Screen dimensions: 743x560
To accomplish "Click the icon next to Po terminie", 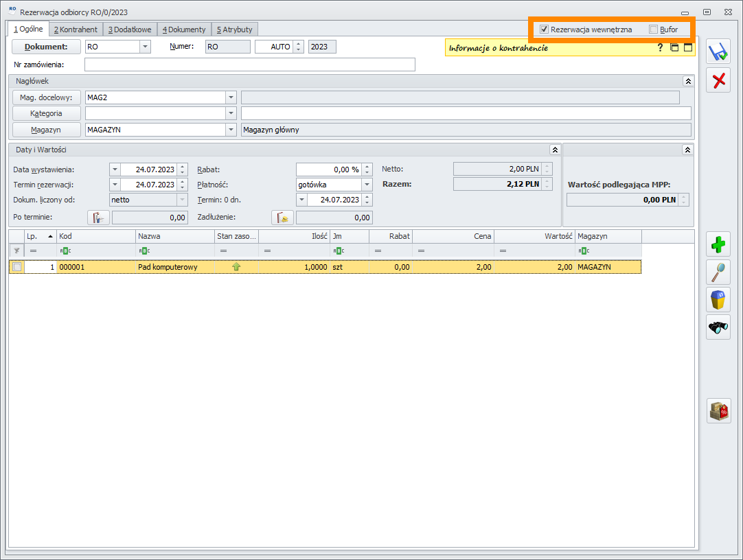I will click(98, 218).
